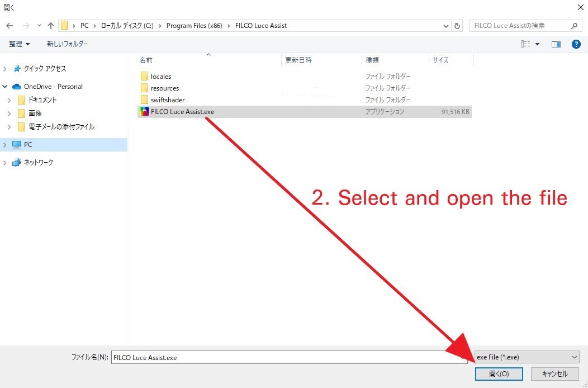This screenshot has width=588, height=388.
Task: Click the クイック アクセス star icon
Action: tap(17, 69)
